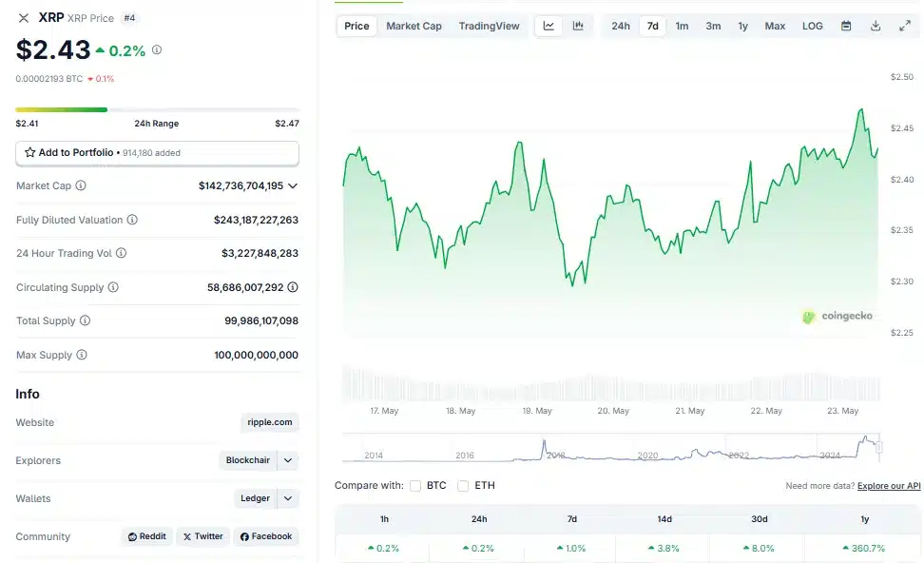Enable the BTC compare checkbox
This screenshot has height=563, width=924.
415,486
